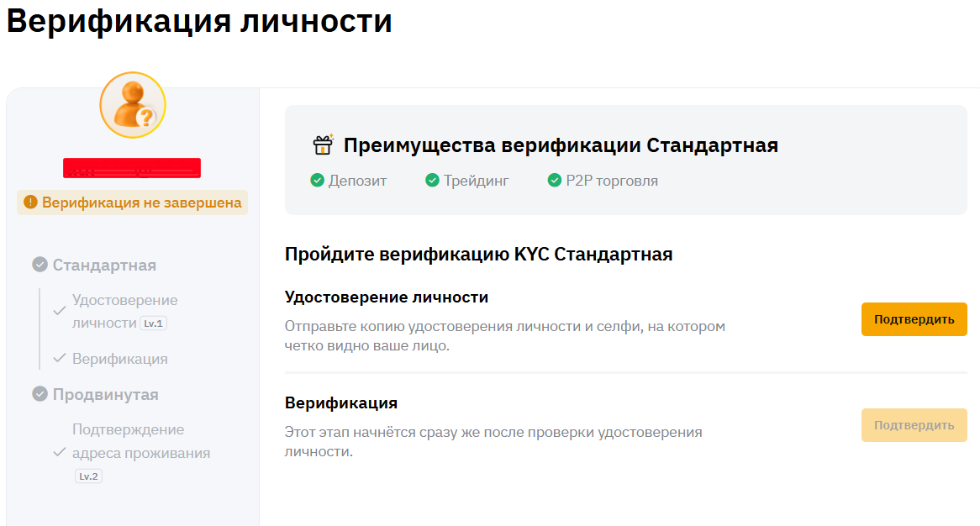Click the green checkmark beside P2P торговля
Image resolution: width=980 pixels, height=526 pixels.
tap(555, 181)
